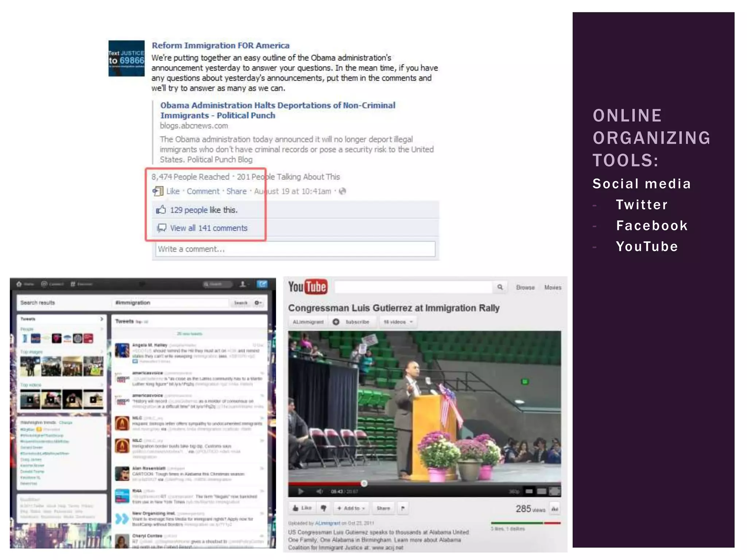This screenshot has width=747, height=560.
Task: Click the YouTube search box
Action: pyautogui.click(x=413, y=287)
